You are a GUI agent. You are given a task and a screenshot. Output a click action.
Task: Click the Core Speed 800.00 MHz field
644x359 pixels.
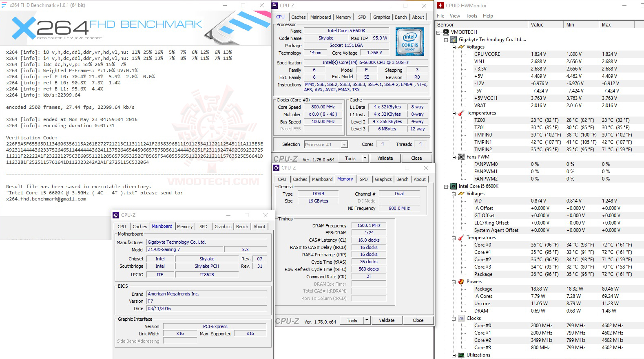coord(323,107)
